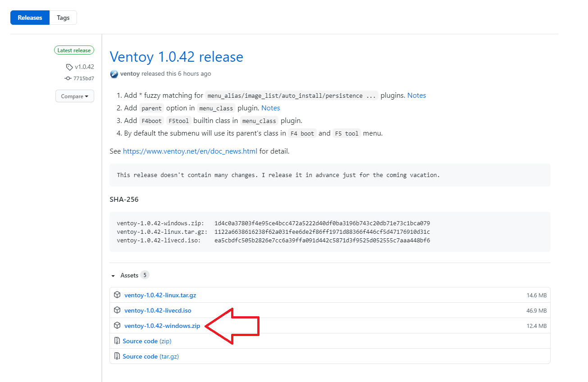This screenshot has width=588, height=382.
Task: Select the Releases tab
Action: (30, 18)
